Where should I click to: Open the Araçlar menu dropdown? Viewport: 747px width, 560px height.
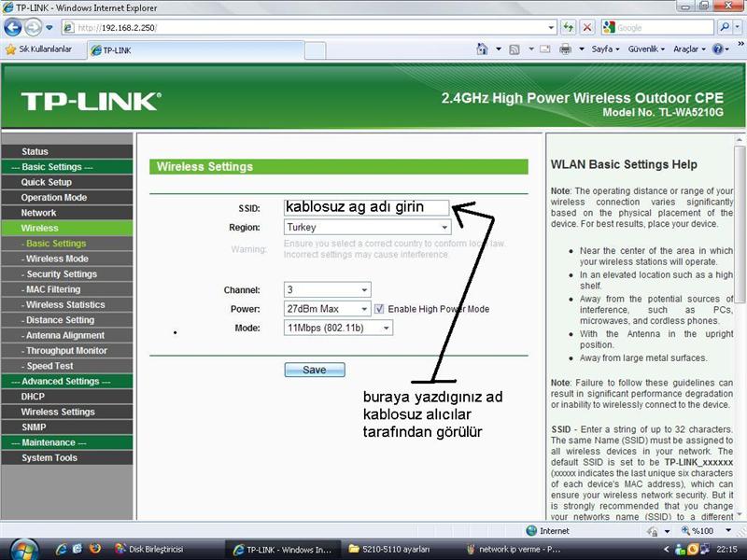pos(689,49)
